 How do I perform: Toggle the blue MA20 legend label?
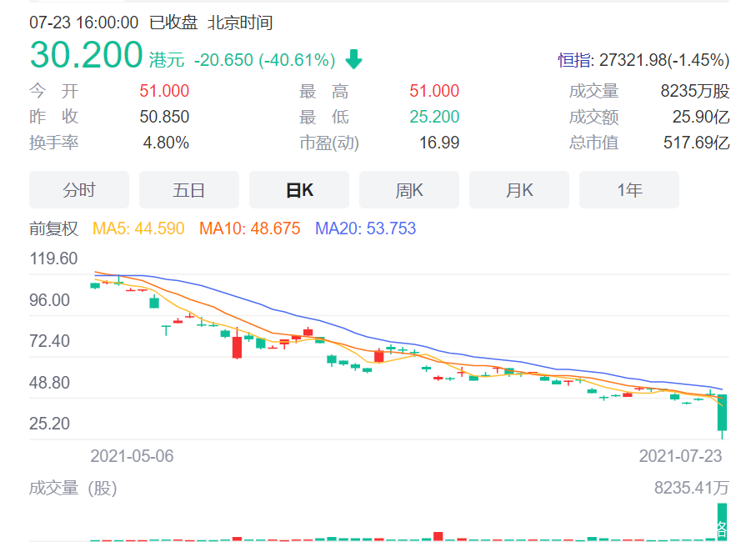click(x=365, y=228)
